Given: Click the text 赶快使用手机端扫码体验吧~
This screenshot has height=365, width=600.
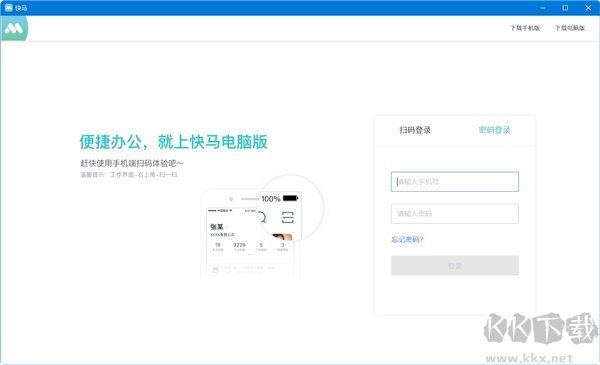Looking at the screenshot, I should (132, 163).
